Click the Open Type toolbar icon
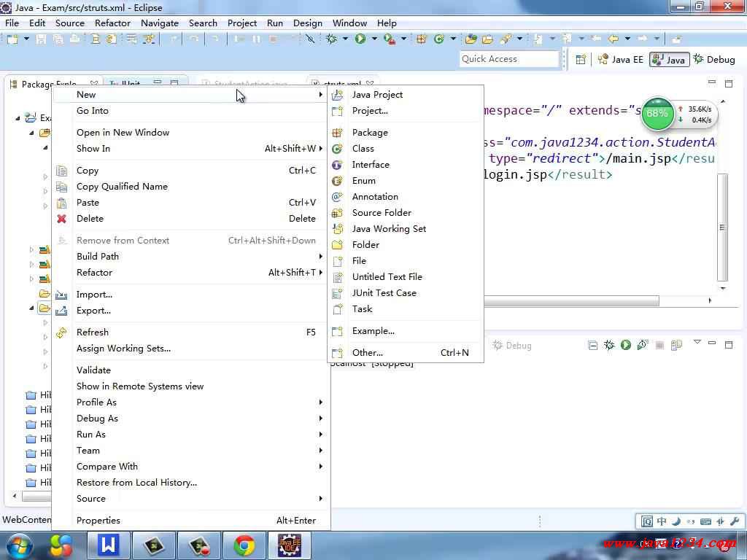 [471, 39]
